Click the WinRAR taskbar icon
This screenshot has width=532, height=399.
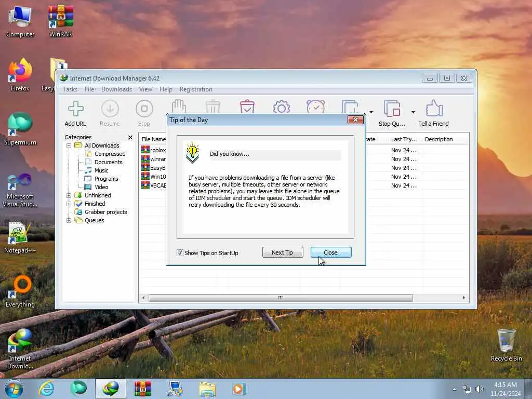[142, 389]
